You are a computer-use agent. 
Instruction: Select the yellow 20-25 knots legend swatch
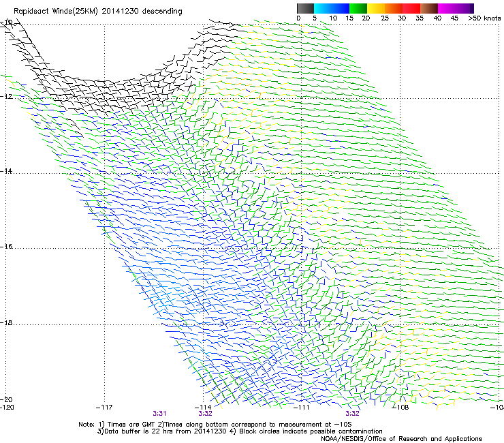[x=376, y=8]
